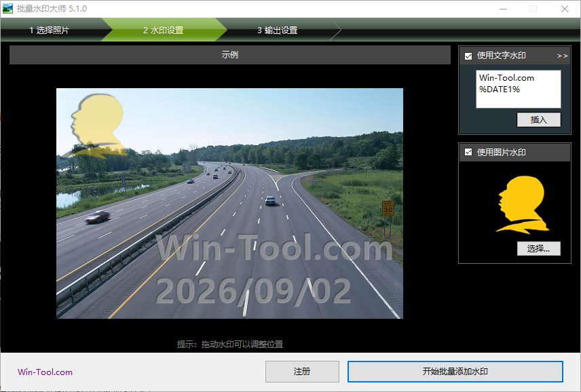Viewport: 581px width, 392px height.
Task: Click the 选择... image button
Action: (539, 248)
